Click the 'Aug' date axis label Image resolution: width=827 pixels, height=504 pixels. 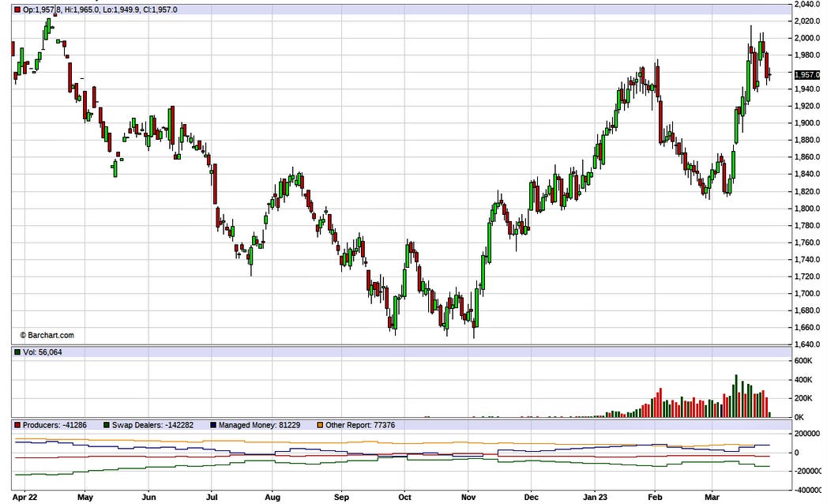(273, 497)
